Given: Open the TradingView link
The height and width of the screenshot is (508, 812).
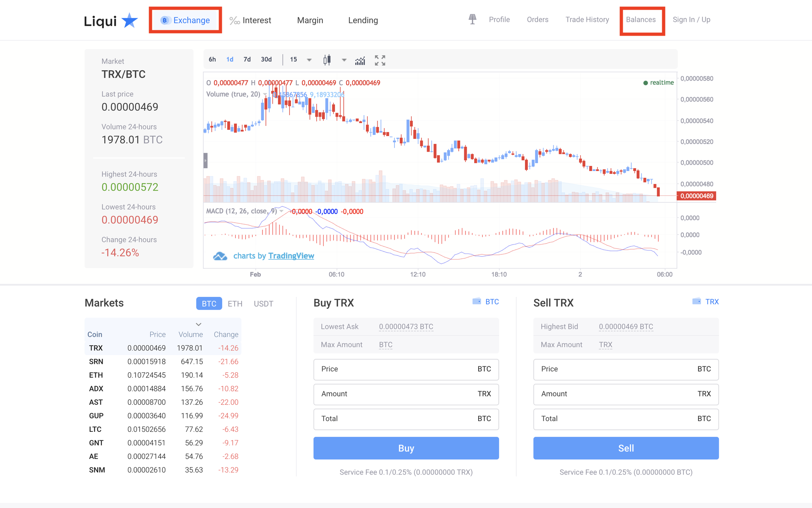Looking at the screenshot, I should coord(291,256).
